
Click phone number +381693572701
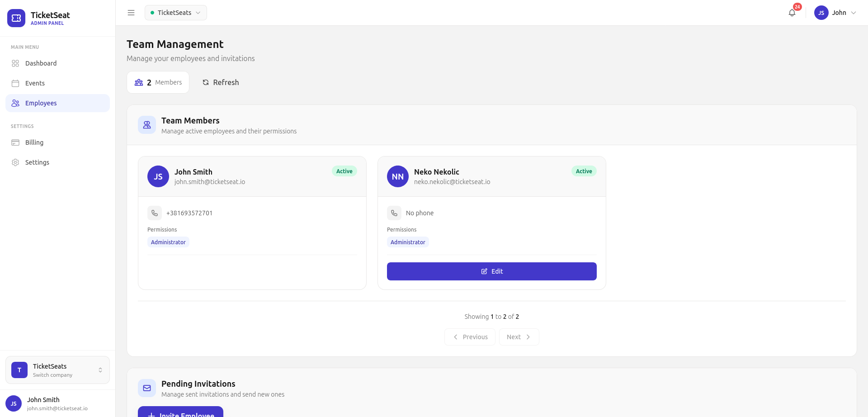pyautogui.click(x=189, y=213)
